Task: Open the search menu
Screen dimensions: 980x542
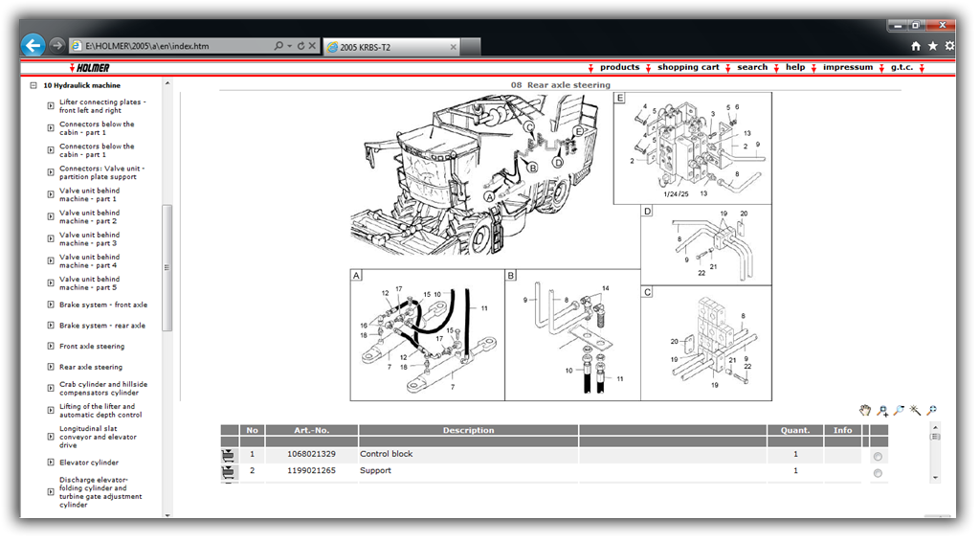Action: [x=752, y=67]
